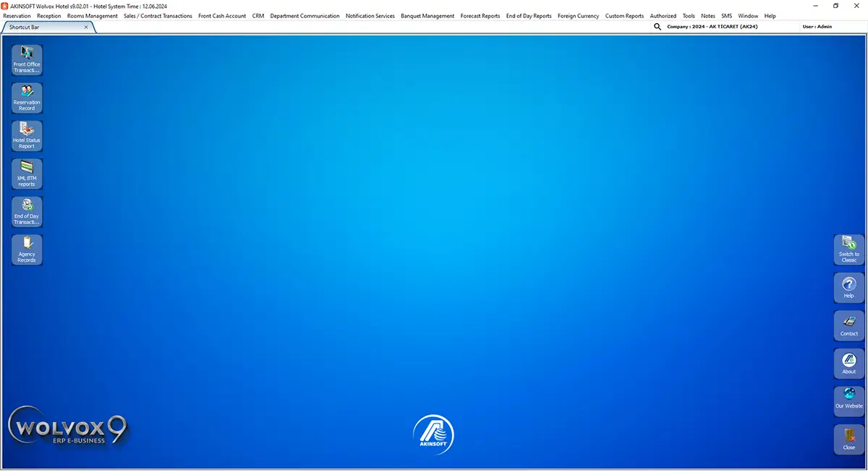The height and width of the screenshot is (472, 868).
Task: Close the Shortcut Bar tab
Action: (86, 27)
